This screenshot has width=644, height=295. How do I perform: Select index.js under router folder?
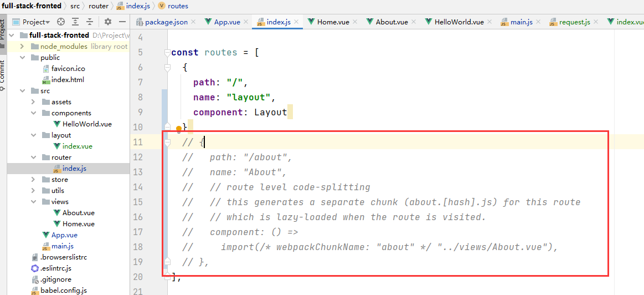point(69,168)
